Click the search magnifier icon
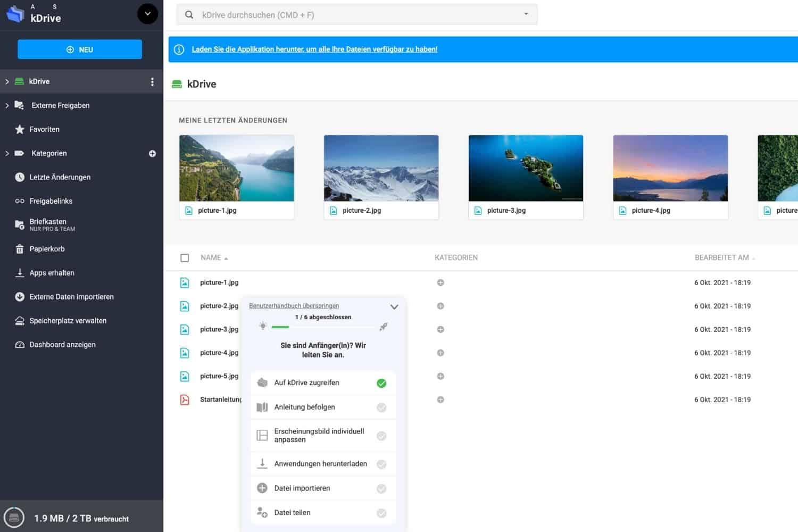Viewport: 798px width, 532px height. [189, 15]
